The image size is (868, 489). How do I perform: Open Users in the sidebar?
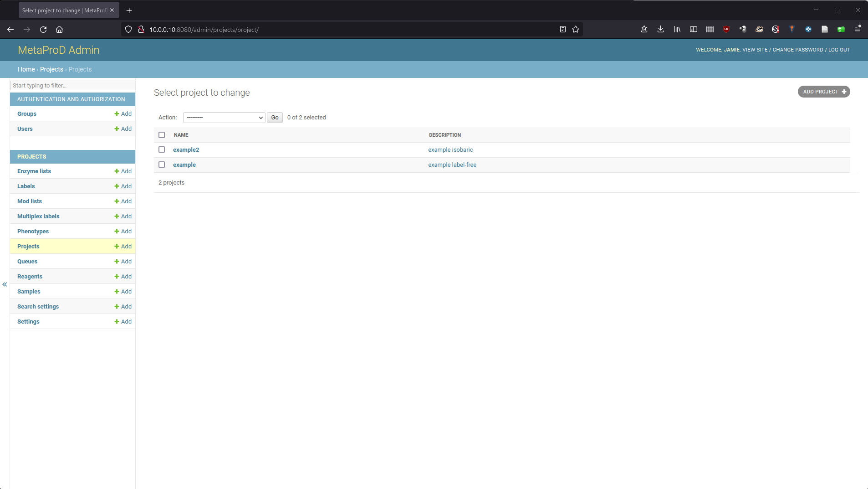point(25,129)
